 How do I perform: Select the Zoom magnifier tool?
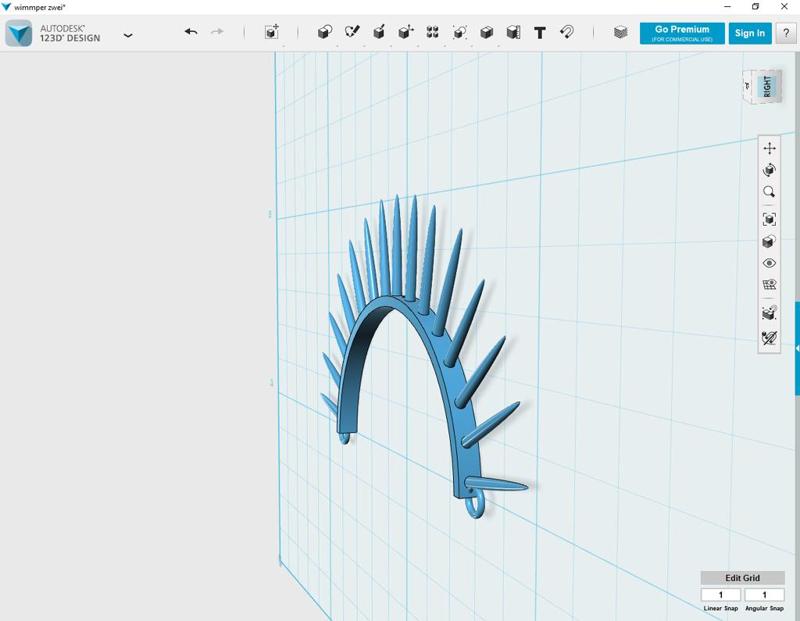click(769, 192)
